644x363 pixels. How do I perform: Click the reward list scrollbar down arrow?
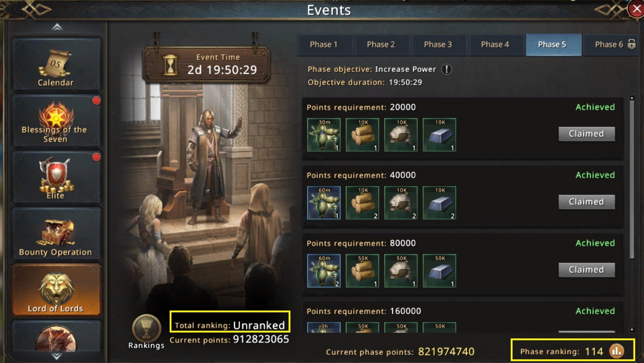[632, 330]
